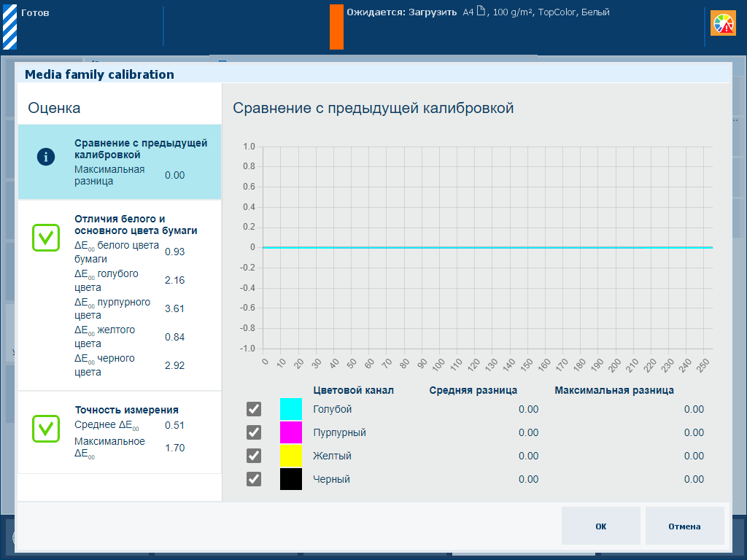The image size is (747, 560).
Task: Click the Средняя разница column header
Action: tap(473, 391)
